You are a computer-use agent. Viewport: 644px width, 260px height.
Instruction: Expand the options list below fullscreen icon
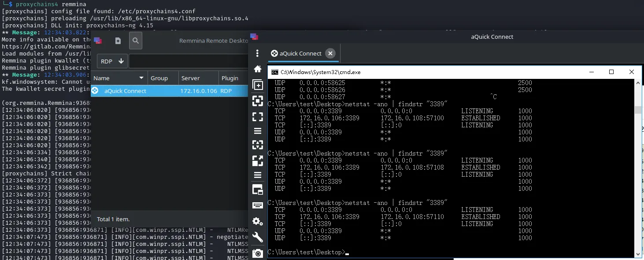coord(258,131)
